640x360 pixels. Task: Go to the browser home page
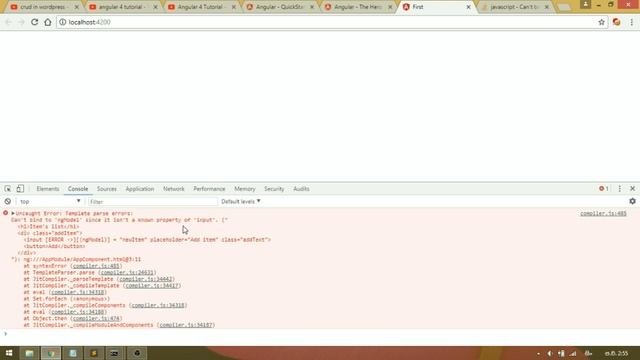coord(48,22)
